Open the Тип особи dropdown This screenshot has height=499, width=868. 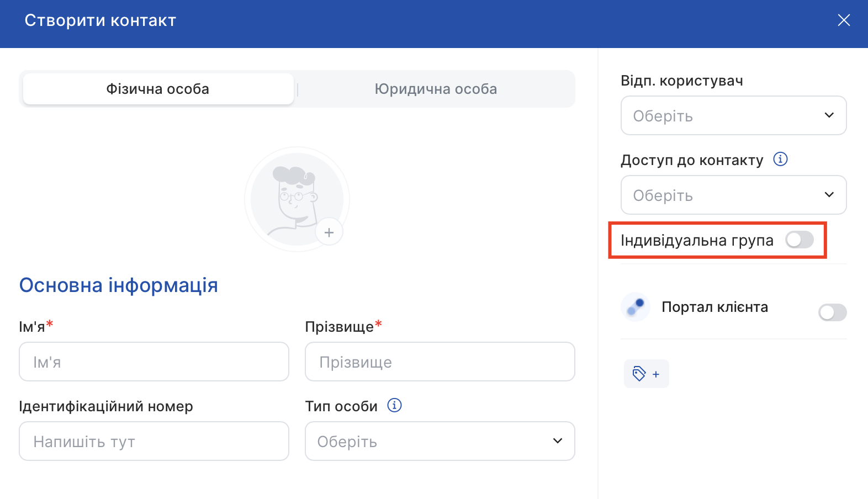point(440,441)
